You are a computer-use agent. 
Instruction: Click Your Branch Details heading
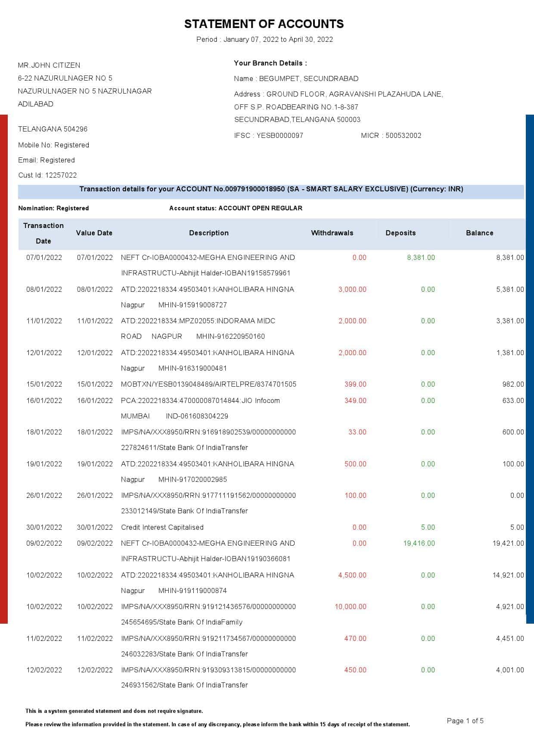pyautogui.click(x=270, y=63)
